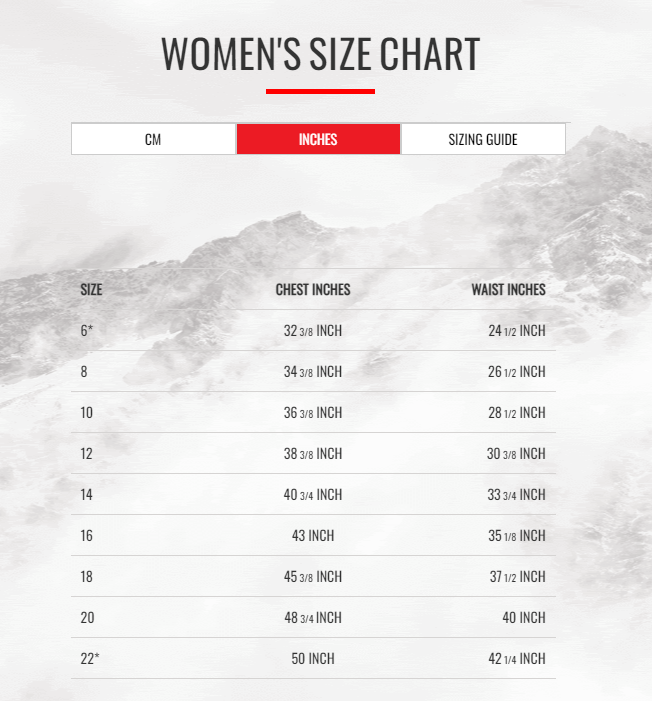
Task: Select the size 18 row label
Action: (86, 577)
